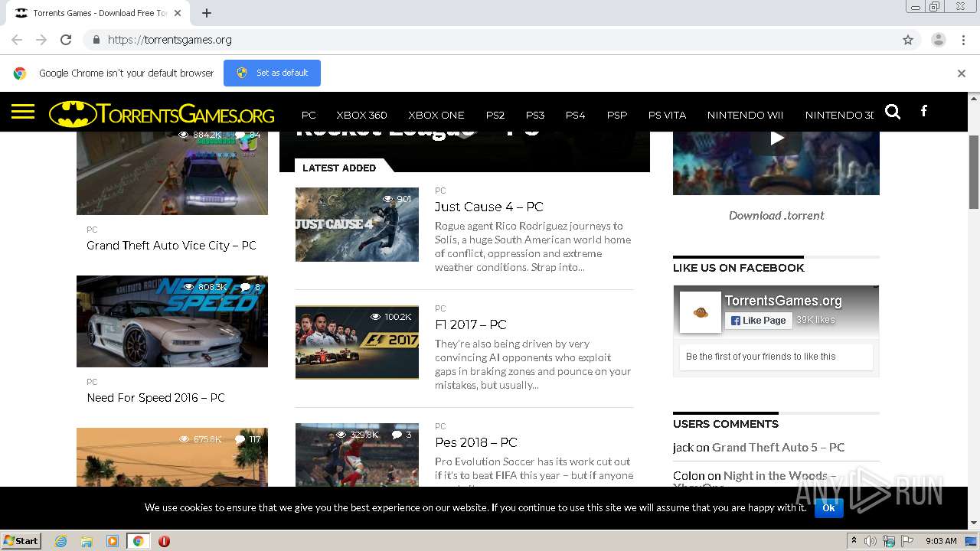Click the GTA Vice City thumbnail
This screenshot has width=980, height=551.
pyautogui.click(x=172, y=173)
